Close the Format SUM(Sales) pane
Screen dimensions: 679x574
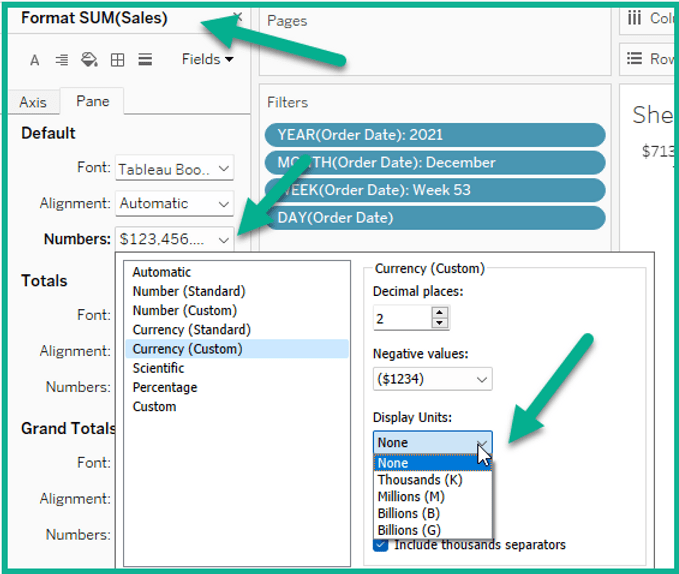pos(237,18)
